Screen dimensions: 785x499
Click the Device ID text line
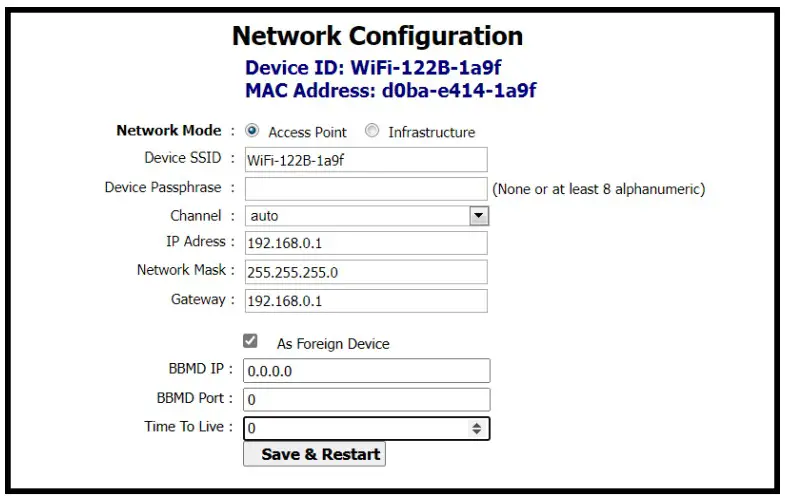(x=377, y=69)
